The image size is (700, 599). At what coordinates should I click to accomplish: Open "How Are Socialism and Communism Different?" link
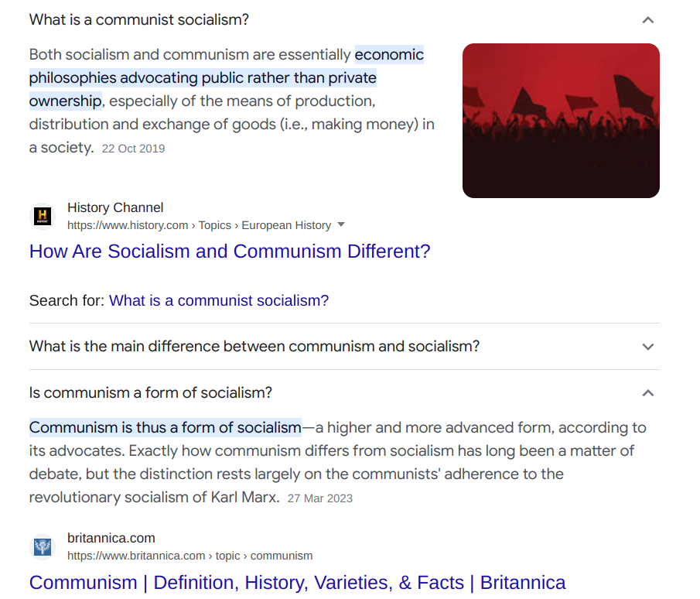[x=230, y=252]
